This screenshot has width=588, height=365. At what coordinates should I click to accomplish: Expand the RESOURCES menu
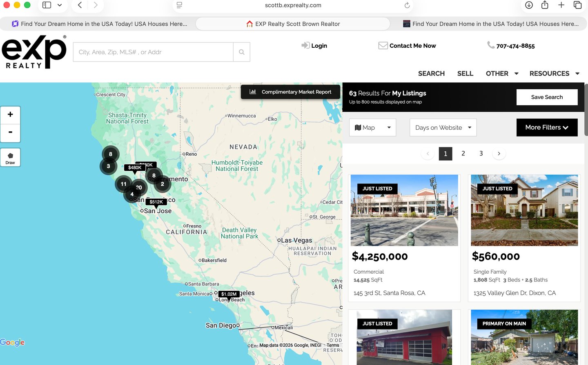(x=555, y=73)
